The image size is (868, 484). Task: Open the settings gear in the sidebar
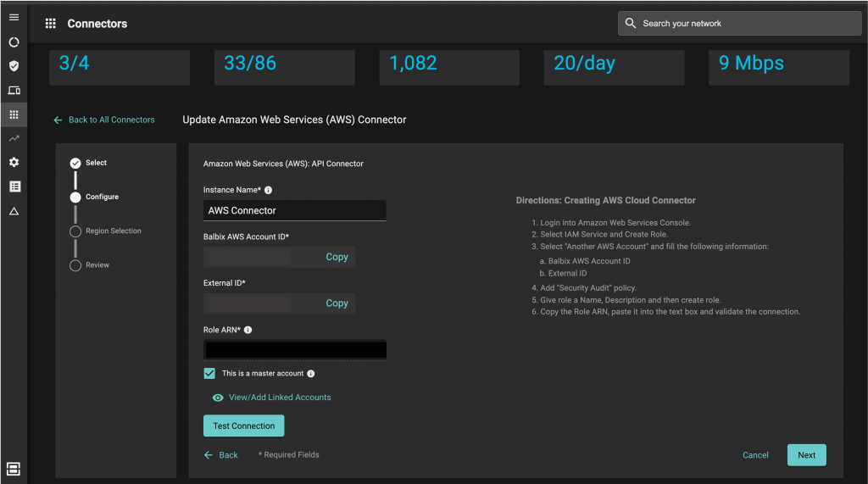pyautogui.click(x=14, y=162)
